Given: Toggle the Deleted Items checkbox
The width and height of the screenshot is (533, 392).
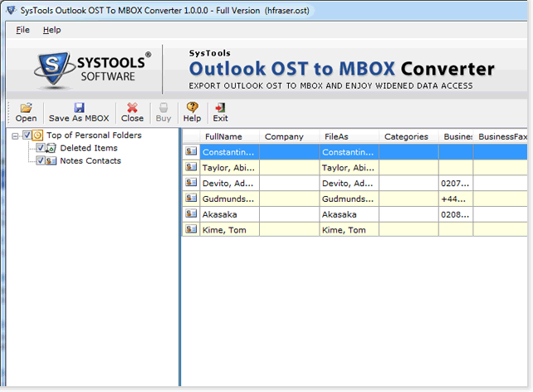Looking at the screenshot, I should click(x=41, y=148).
